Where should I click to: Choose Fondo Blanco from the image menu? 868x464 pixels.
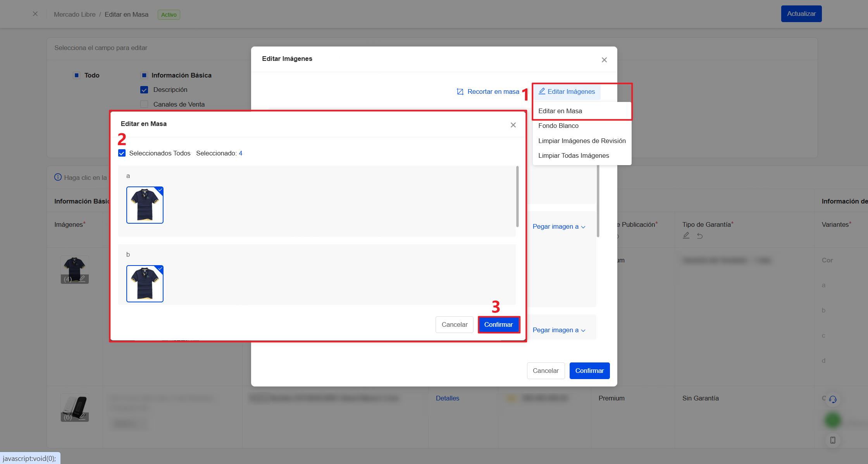click(558, 126)
